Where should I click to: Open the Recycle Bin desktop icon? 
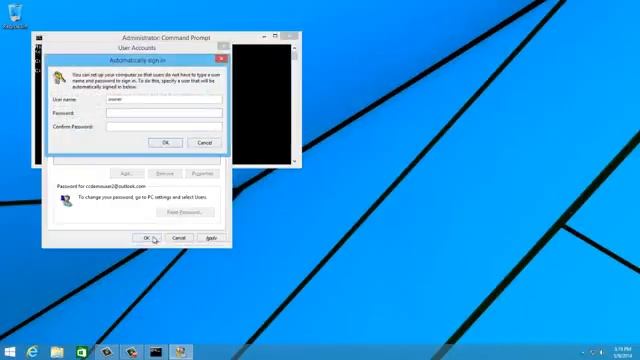15,16
